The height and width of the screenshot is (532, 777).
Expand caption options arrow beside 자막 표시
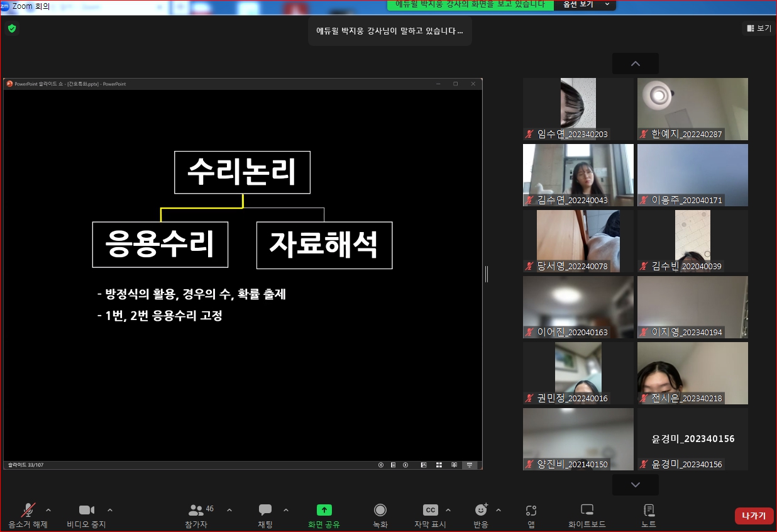coord(448,510)
